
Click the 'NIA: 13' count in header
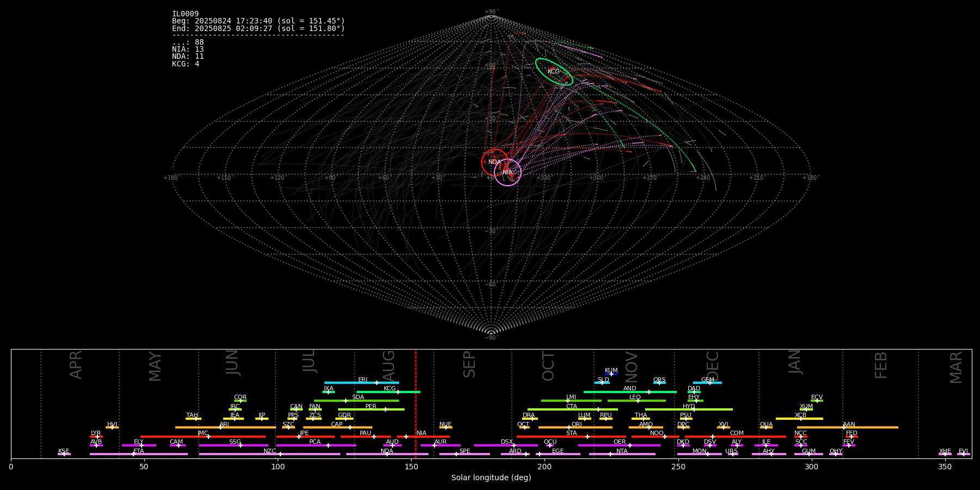[x=188, y=50]
